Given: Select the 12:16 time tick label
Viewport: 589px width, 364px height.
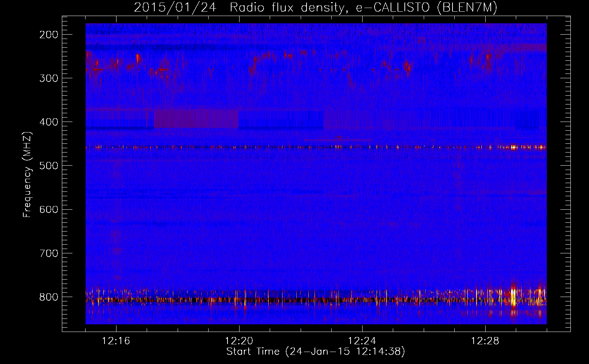Looking at the screenshot, I should [116, 341].
